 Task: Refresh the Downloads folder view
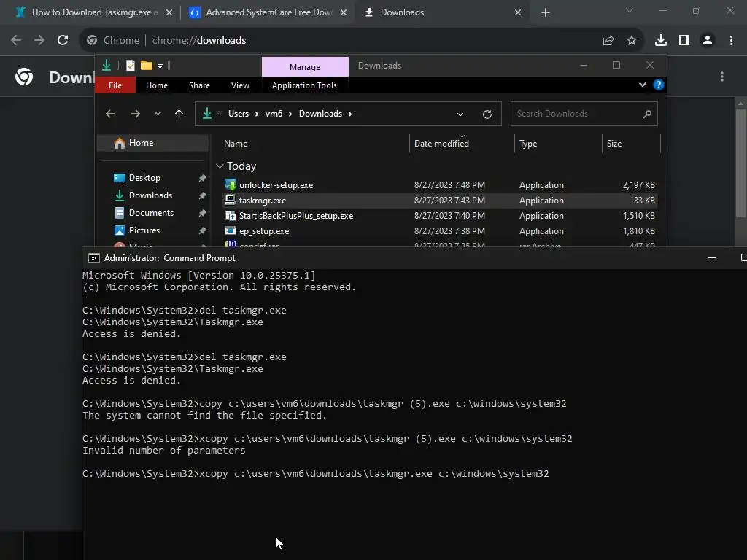[487, 114]
